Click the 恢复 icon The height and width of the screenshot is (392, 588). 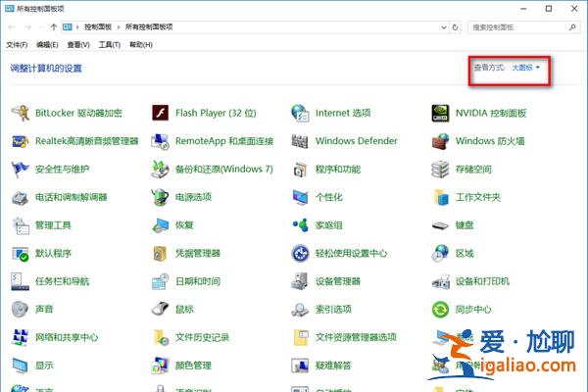pyautogui.click(x=161, y=225)
